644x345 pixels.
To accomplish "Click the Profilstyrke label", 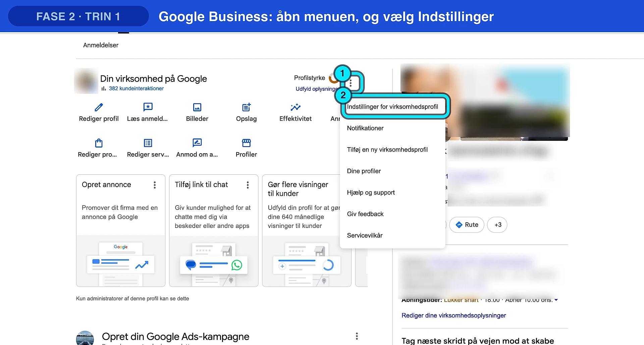I will pos(310,78).
